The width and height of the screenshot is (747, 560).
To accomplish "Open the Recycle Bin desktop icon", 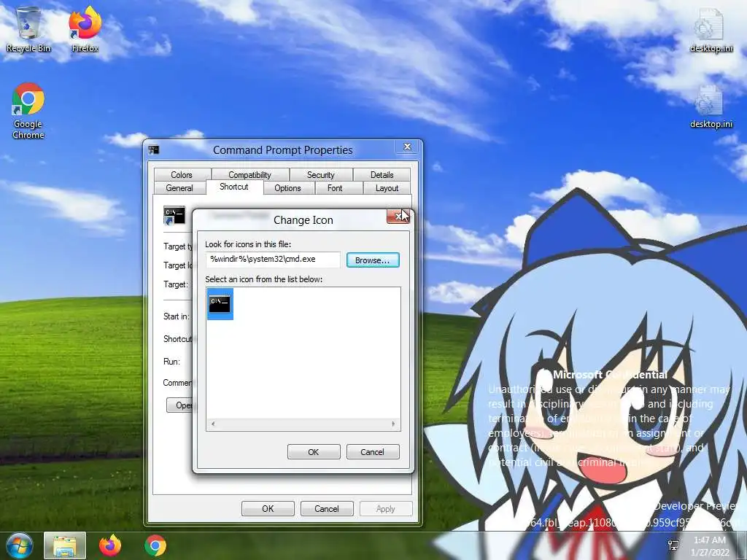I will click(x=28, y=29).
